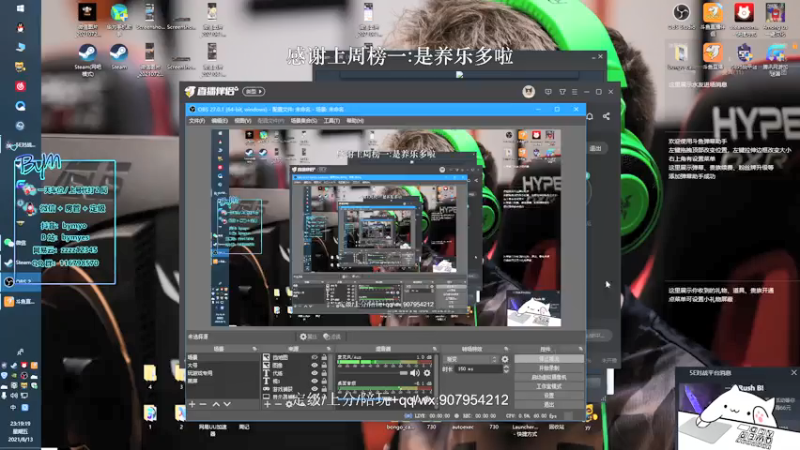
Task: Click the share icon in 直播伴侣
Action: click(x=606, y=116)
